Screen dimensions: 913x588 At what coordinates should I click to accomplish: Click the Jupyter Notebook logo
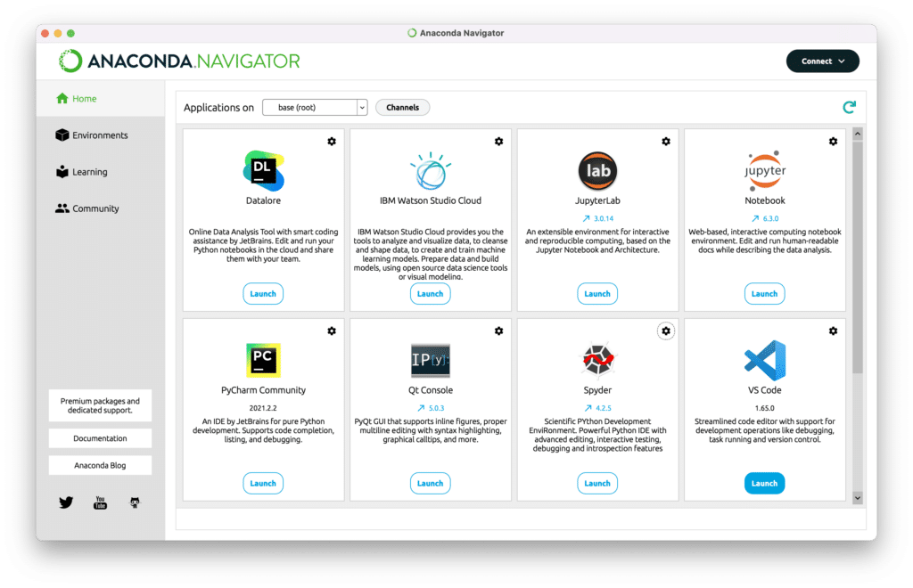click(765, 171)
